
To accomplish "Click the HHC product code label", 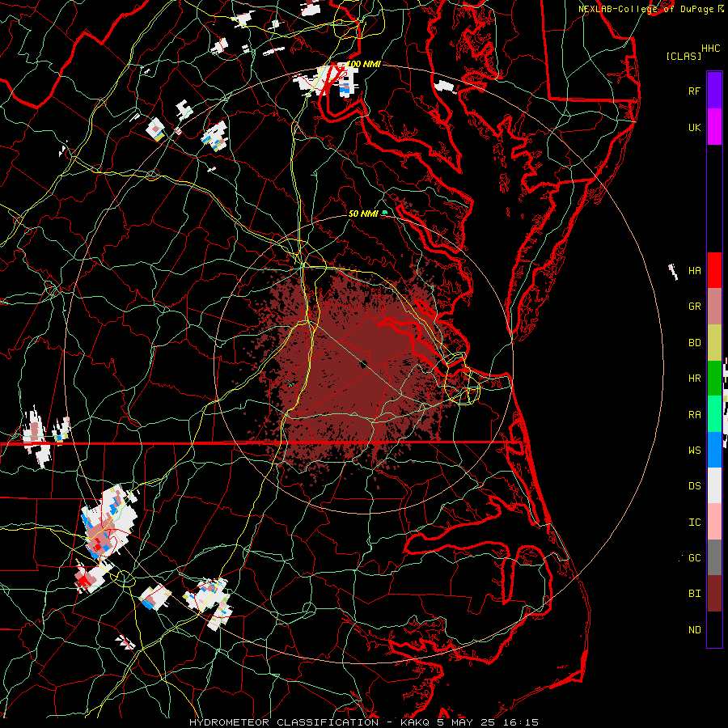I will (x=710, y=49).
